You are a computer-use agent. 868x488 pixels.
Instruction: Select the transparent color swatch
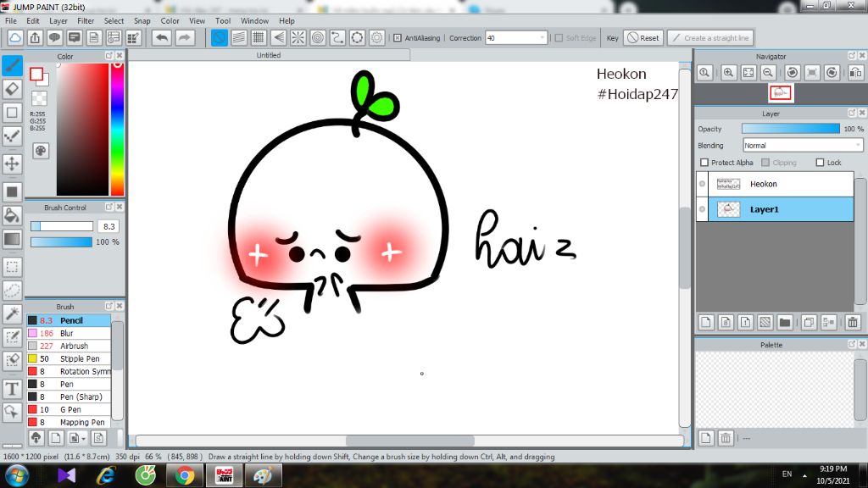coord(39,98)
